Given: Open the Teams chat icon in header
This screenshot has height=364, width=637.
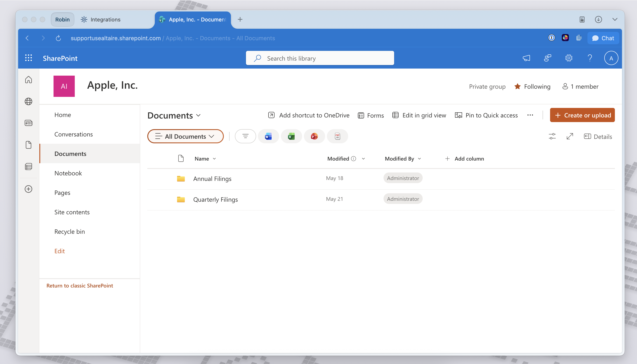Looking at the screenshot, I should (x=547, y=58).
